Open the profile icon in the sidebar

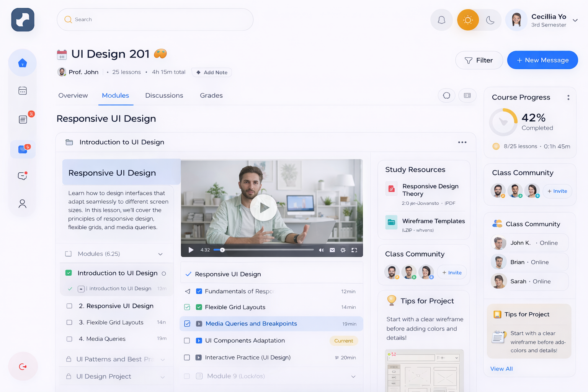[23, 204]
